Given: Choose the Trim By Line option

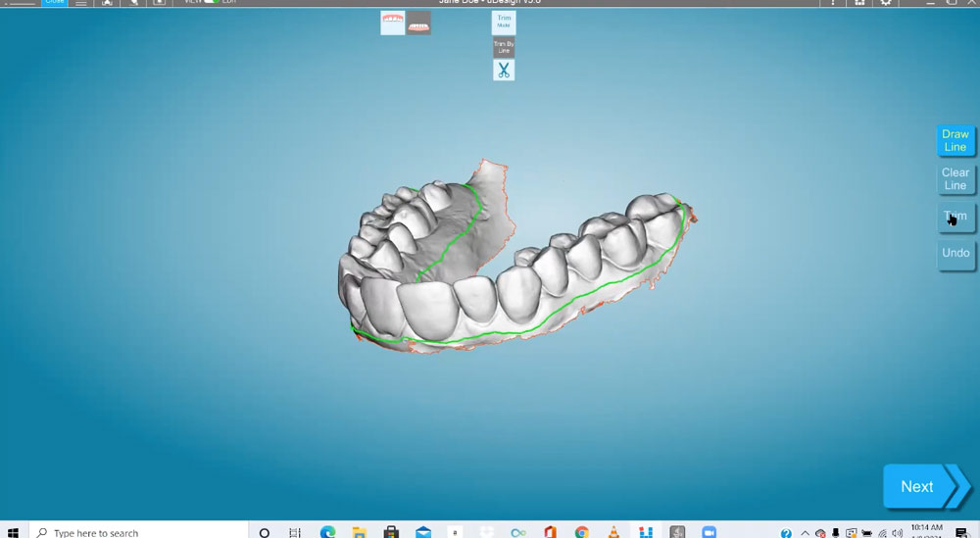Looking at the screenshot, I should pyautogui.click(x=503, y=47).
